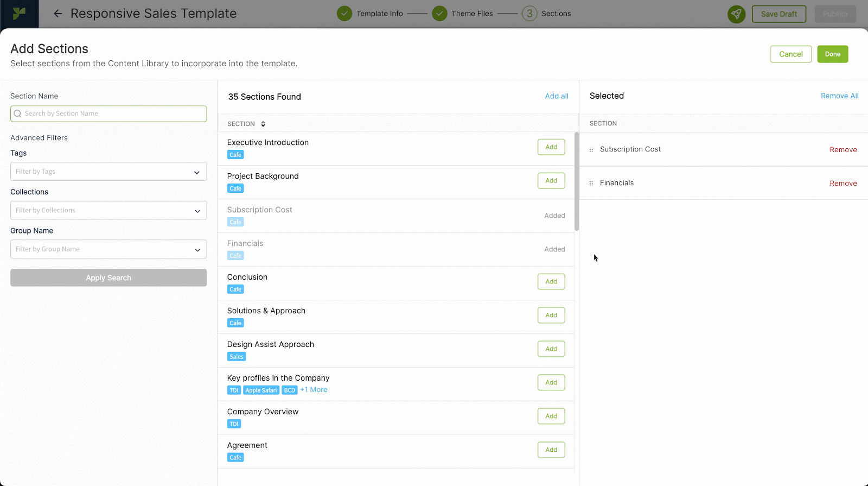Click the Remove All link
This screenshot has width=868, height=486.
[839, 96]
